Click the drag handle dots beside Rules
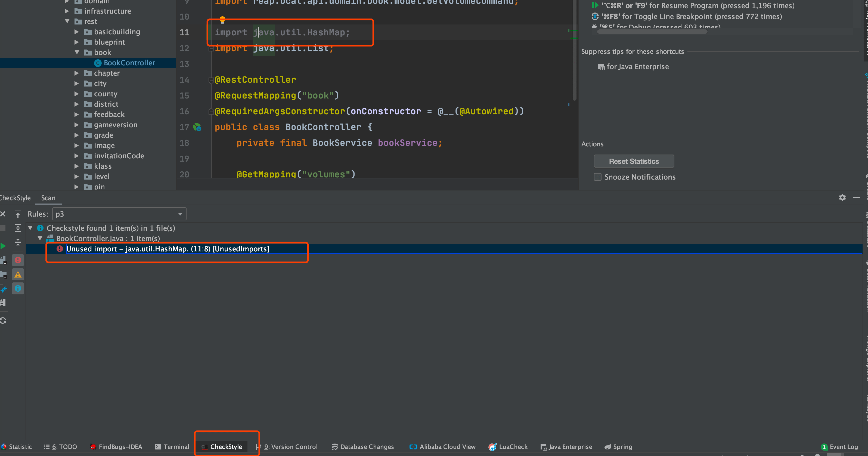This screenshot has width=868, height=456. click(x=193, y=214)
